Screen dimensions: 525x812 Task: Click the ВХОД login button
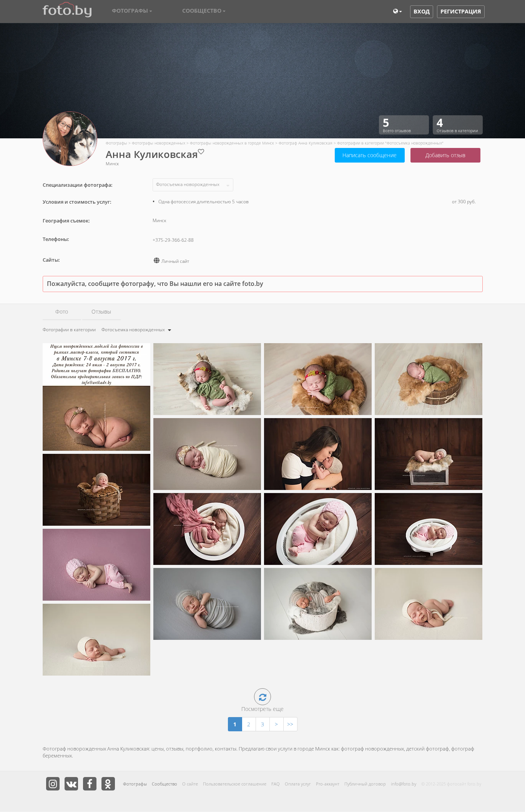[x=421, y=12]
